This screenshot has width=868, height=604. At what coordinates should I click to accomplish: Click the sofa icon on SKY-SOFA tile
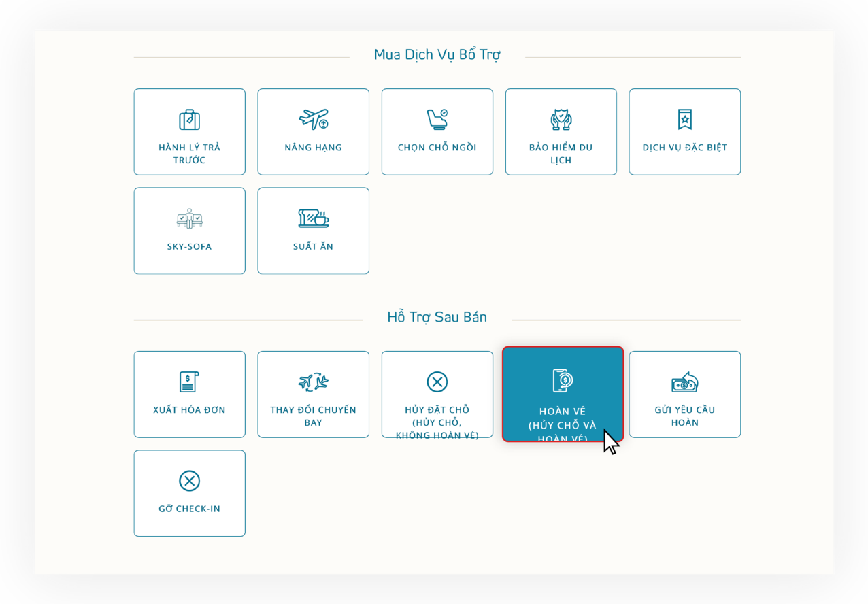tap(189, 218)
